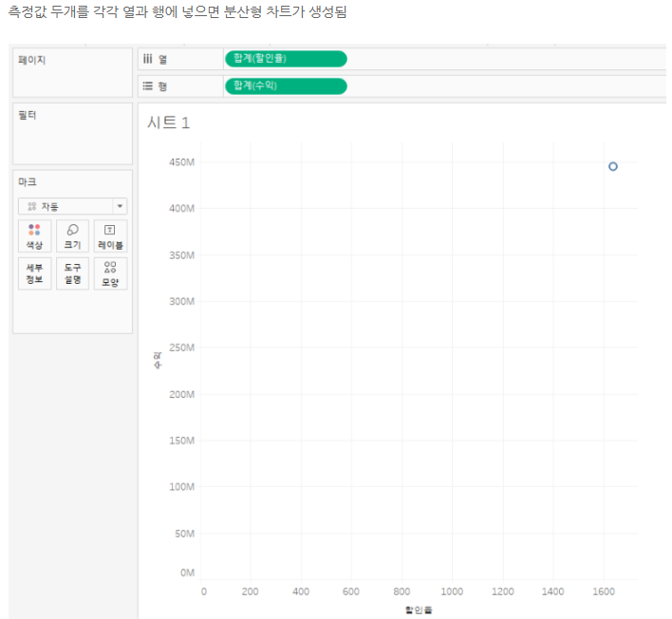Open the 크기 size mark card
The height and width of the screenshot is (619, 672).
[72, 235]
